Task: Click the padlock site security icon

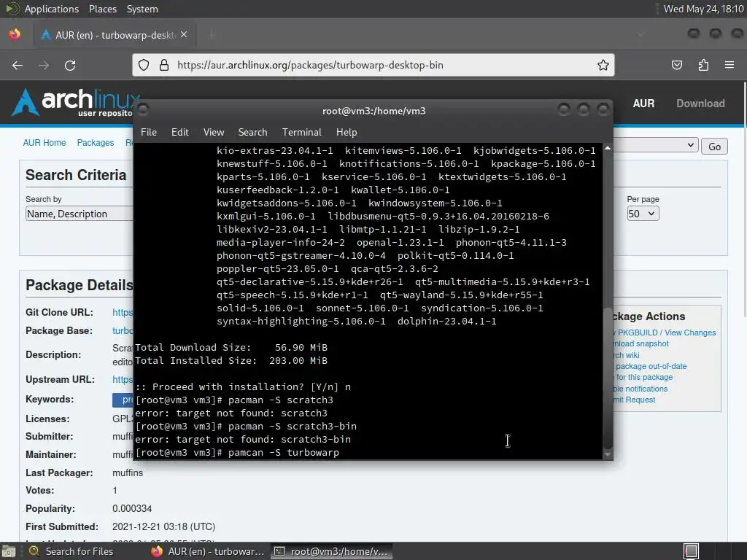Action: [164, 65]
